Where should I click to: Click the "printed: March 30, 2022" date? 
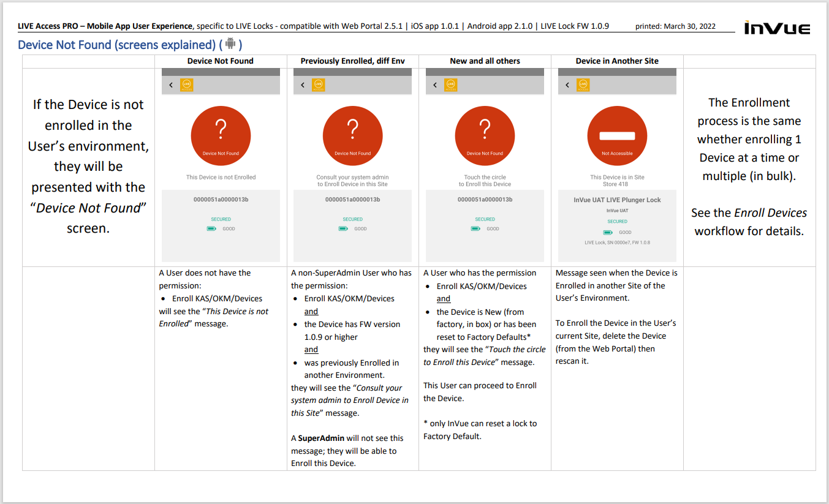pos(676,26)
